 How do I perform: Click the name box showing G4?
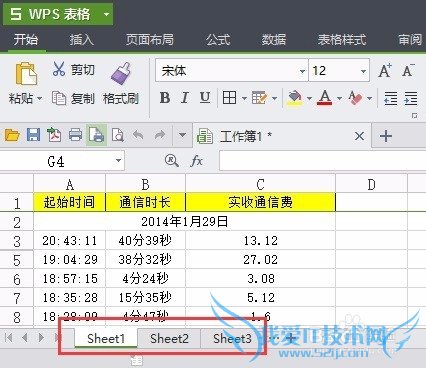pyautogui.click(x=62, y=161)
